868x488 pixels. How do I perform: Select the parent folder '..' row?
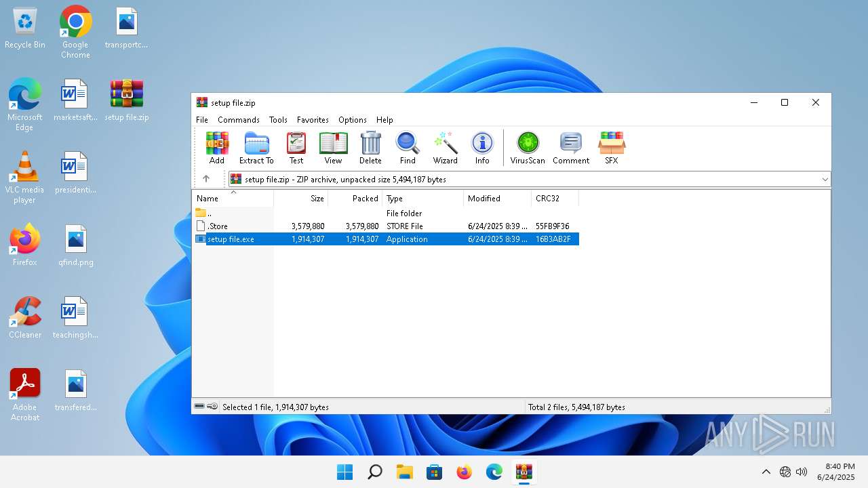(386, 213)
